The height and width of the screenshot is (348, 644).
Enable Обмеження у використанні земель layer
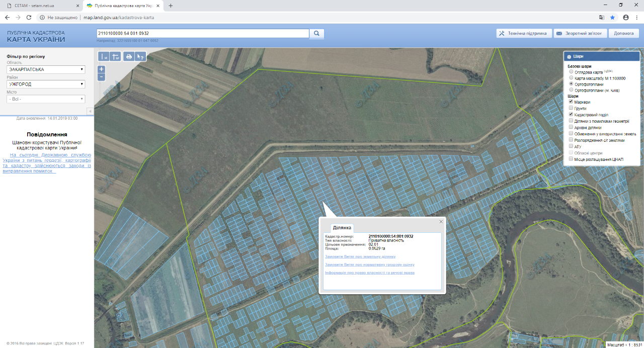coord(571,134)
